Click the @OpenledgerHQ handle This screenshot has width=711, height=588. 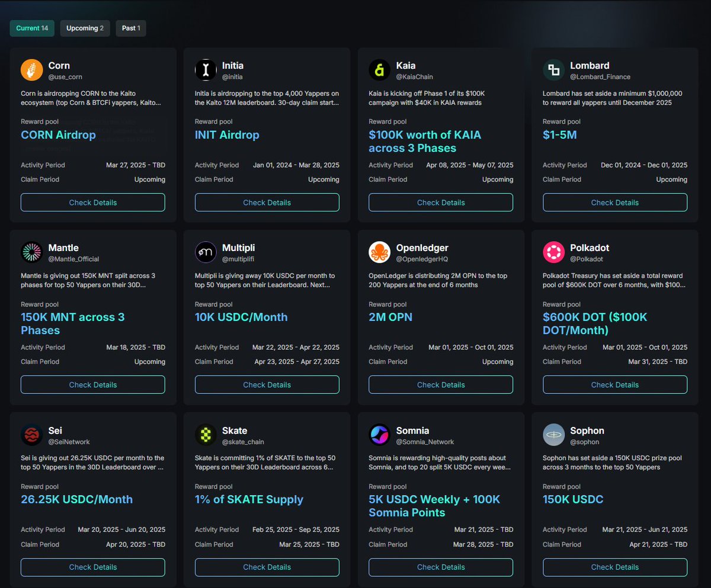(422, 259)
